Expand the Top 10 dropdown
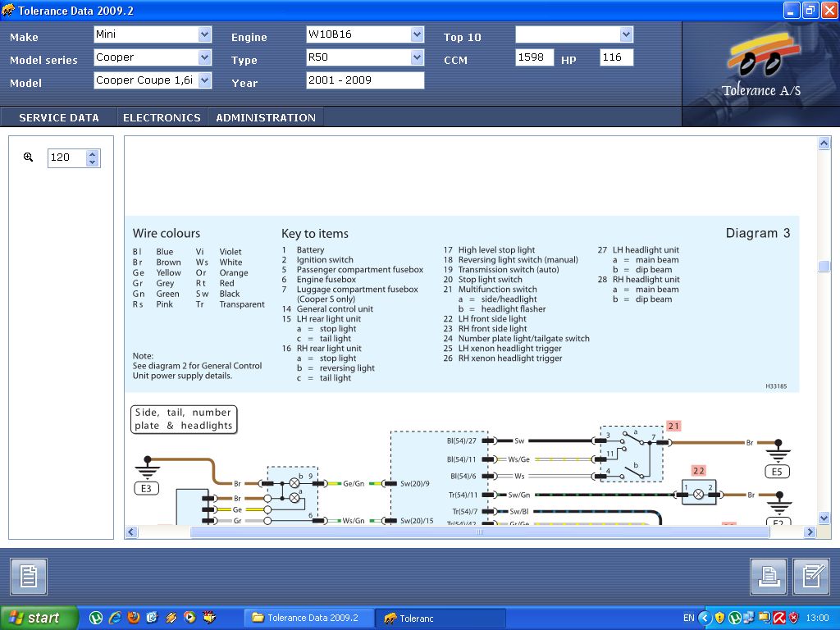The width and height of the screenshot is (840, 630). pos(627,34)
